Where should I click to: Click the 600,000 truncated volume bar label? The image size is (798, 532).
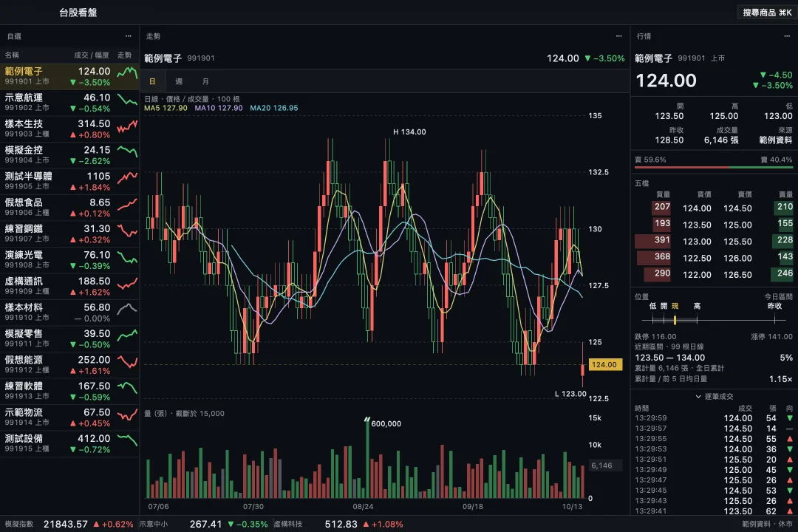point(386,423)
